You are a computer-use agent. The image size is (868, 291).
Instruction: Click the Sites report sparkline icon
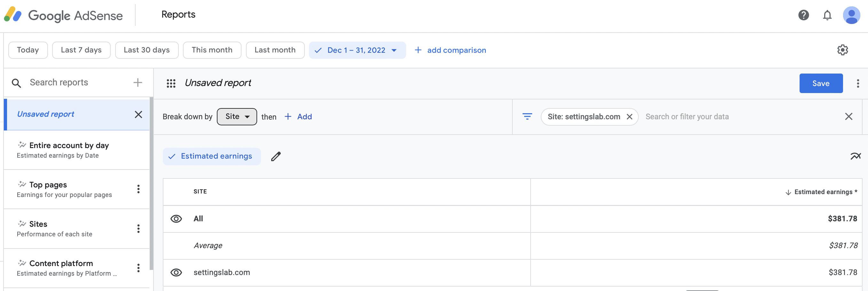(22, 223)
